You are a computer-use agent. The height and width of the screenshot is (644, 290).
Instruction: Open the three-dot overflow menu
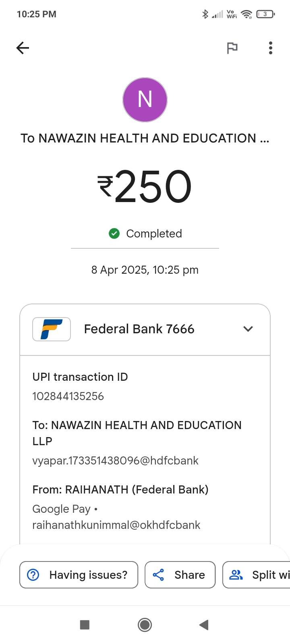271,48
